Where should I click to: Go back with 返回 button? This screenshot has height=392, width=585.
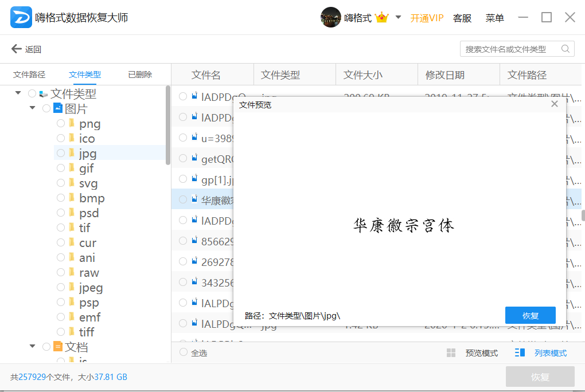pos(26,49)
